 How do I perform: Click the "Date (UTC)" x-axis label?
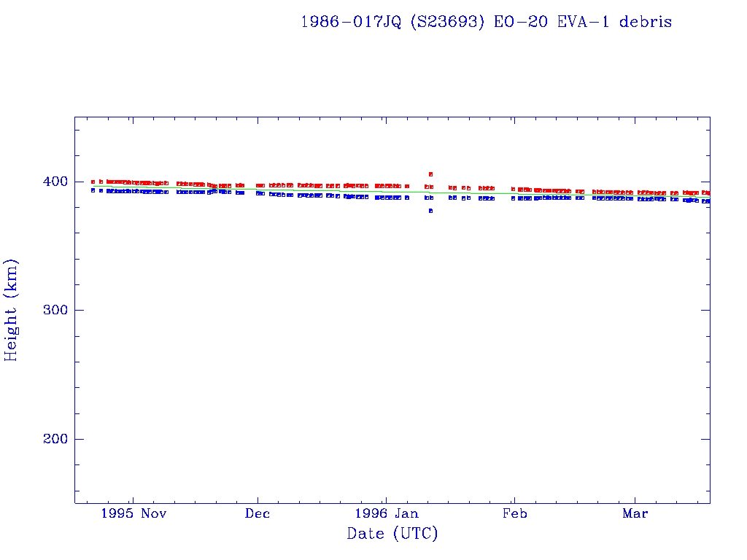coord(392,534)
